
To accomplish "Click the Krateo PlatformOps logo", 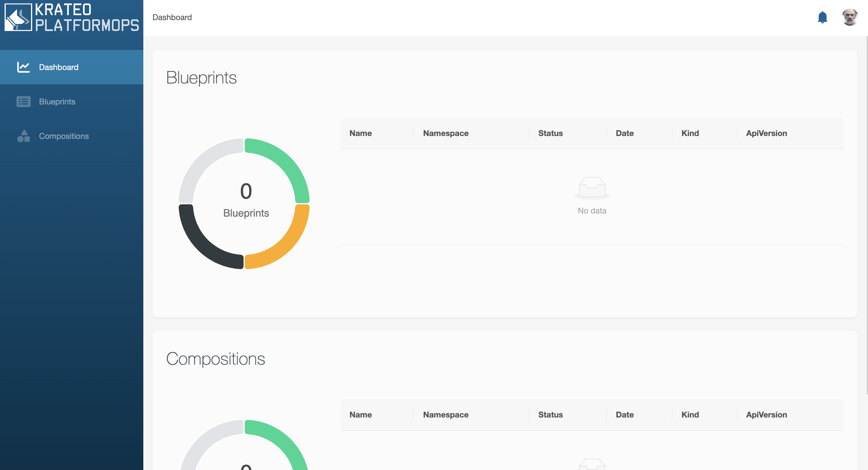I will (x=72, y=18).
